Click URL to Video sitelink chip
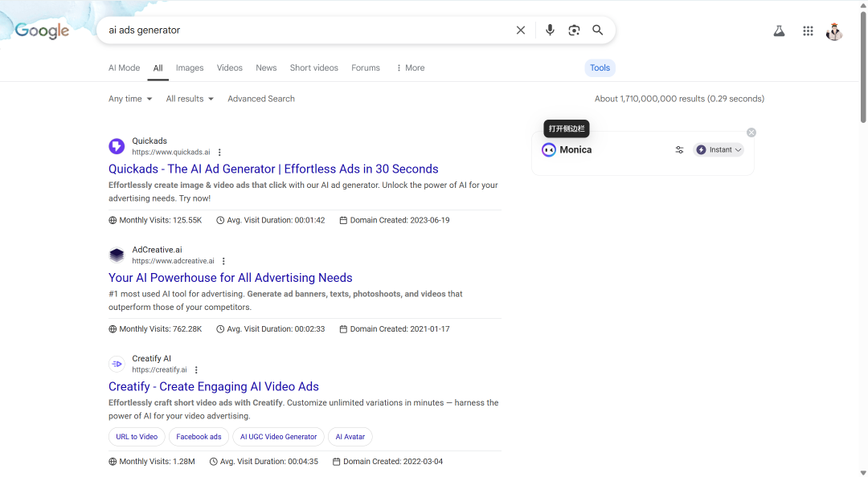Screen dimensions: 868x477 pos(137,437)
